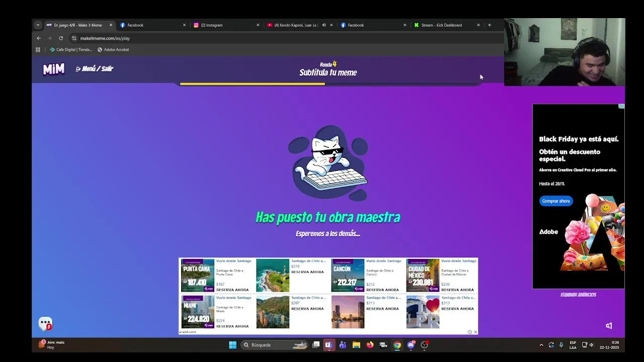Click the taskbar Búsqueda search box
Screen dimensions: 644x362
coord(274,345)
